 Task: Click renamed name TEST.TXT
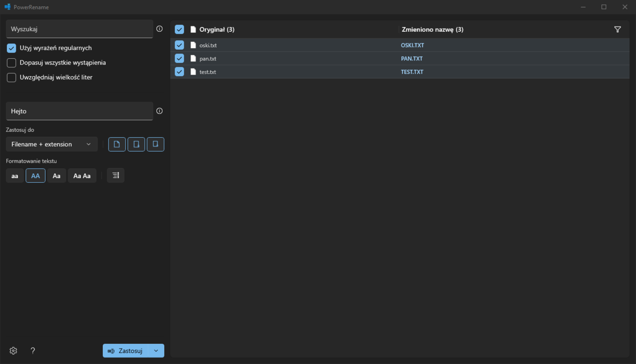coord(412,72)
